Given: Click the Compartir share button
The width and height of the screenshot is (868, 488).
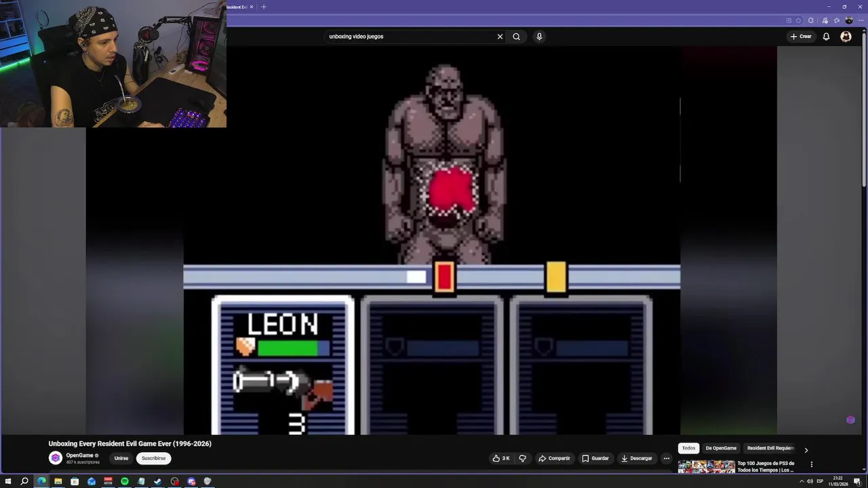Looking at the screenshot, I should (554, 458).
